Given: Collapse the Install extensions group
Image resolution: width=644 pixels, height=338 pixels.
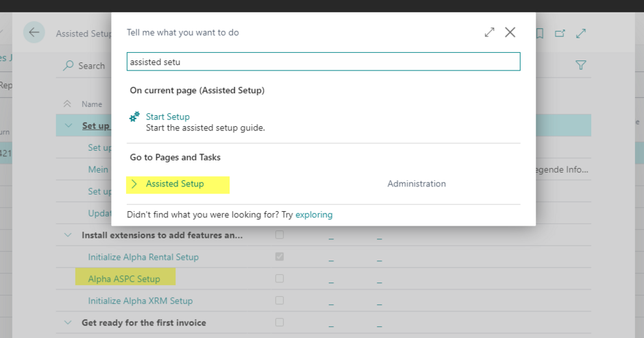Looking at the screenshot, I should [68, 235].
